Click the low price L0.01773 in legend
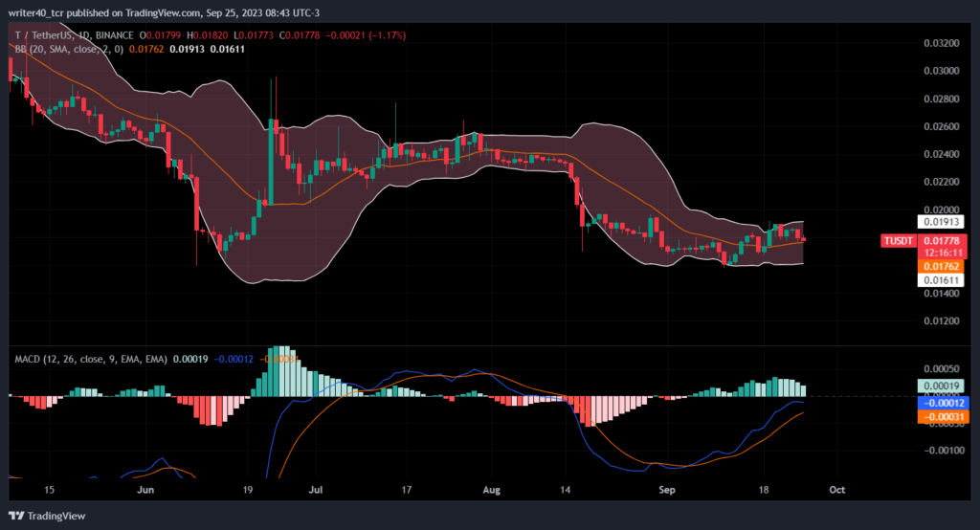Viewport: 980px width, 530px height. point(253,35)
